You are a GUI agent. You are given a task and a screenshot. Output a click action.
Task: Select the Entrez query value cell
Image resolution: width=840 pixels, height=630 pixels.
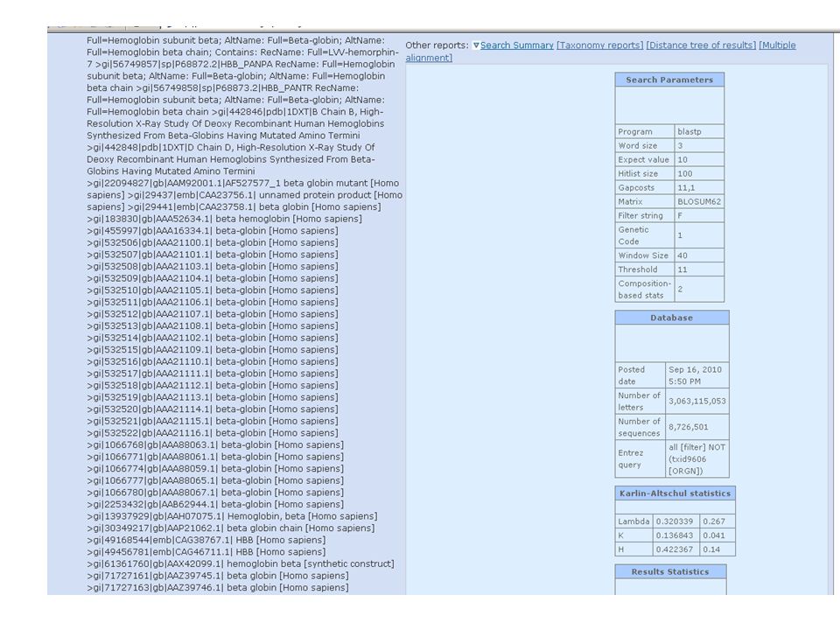(x=697, y=459)
